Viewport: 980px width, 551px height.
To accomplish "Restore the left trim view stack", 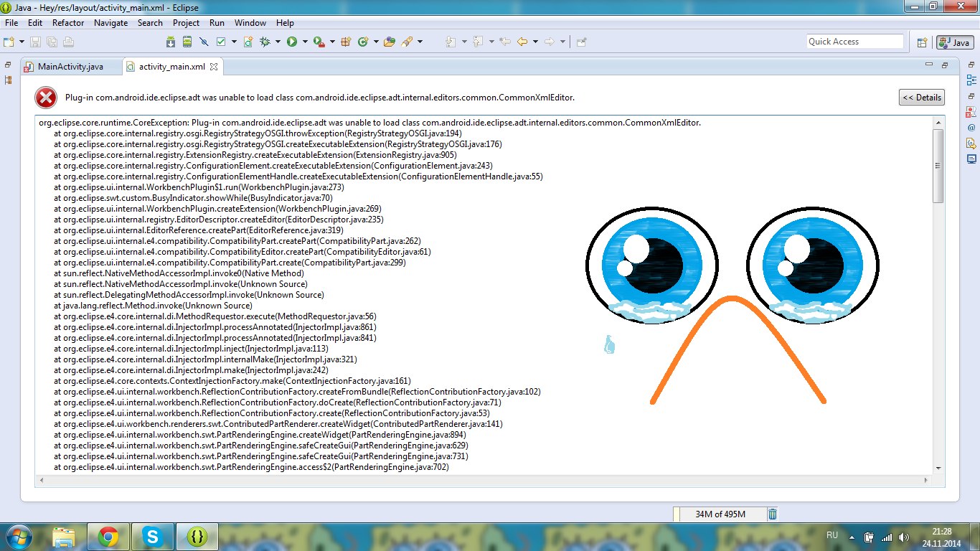I will click(x=9, y=65).
